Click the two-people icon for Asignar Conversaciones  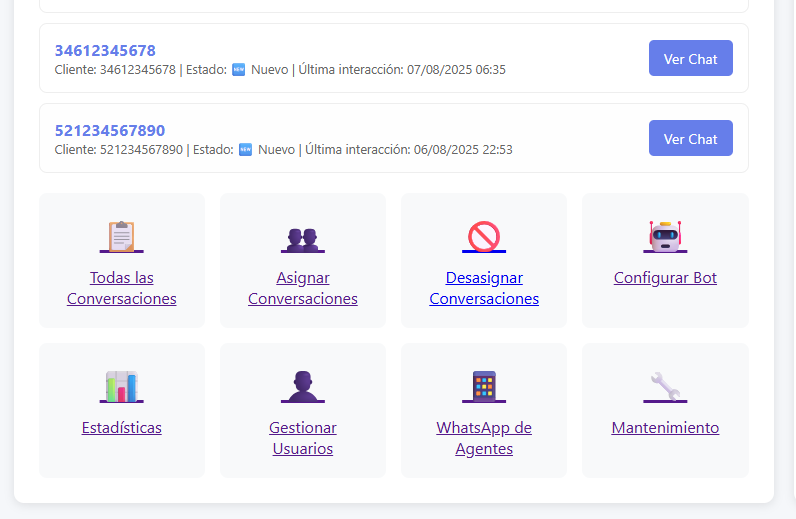click(x=303, y=240)
